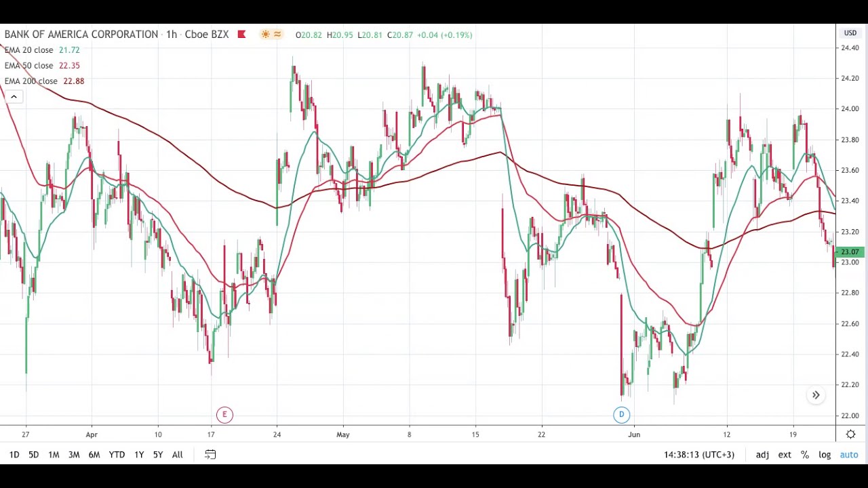Click the EMA 200 value 22.88
Viewport: 868px width, 488px height.
[x=74, y=81]
